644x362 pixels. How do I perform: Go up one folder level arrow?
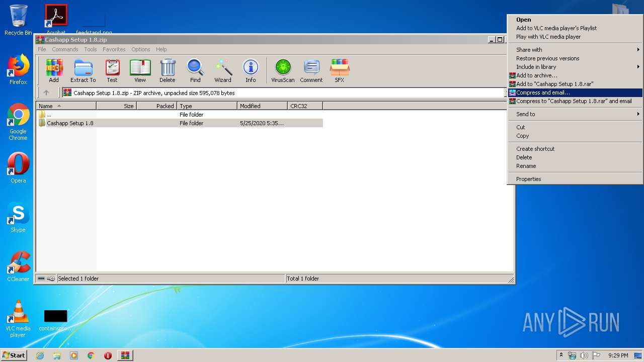tap(46, 93)
